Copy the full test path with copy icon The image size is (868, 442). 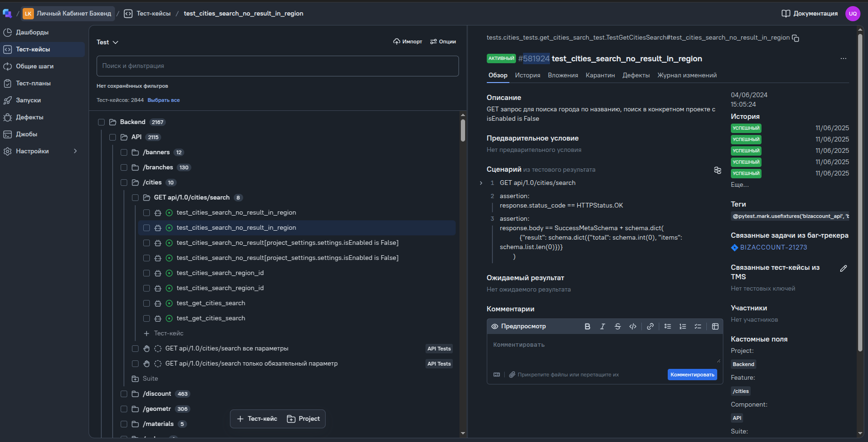(x=795, y=38)
